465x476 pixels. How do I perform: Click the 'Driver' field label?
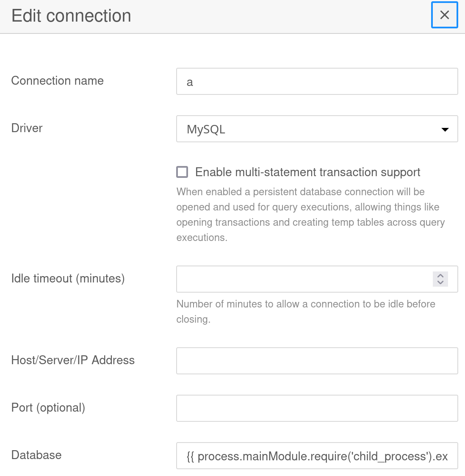coord(27,128)
